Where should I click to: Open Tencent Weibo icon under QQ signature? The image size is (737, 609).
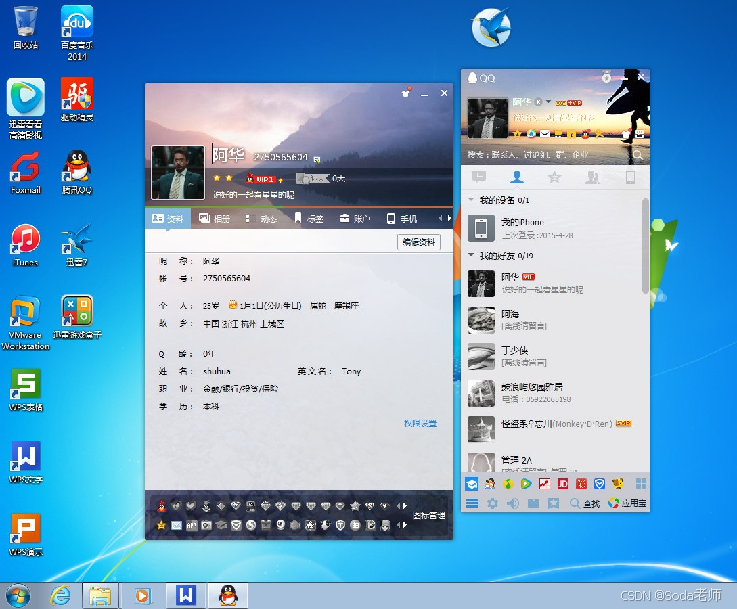(531, 134)
